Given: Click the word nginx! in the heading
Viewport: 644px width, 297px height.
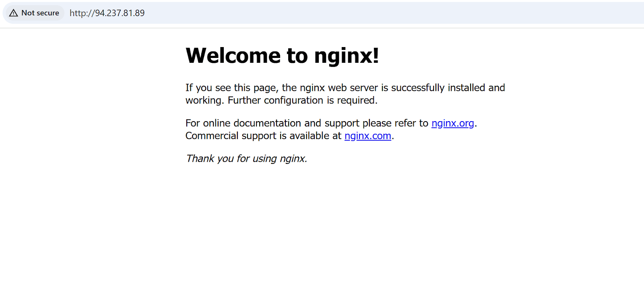Looking at the screenshot, I should 346,56.
